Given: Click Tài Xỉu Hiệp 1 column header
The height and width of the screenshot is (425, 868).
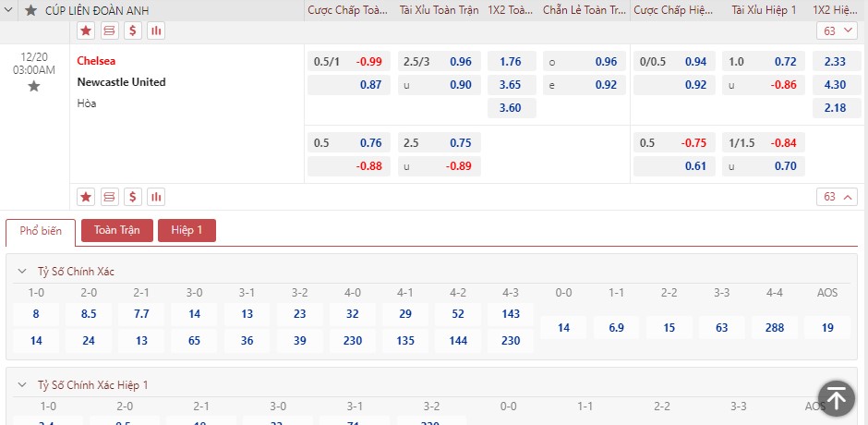Looking at the screenshot, I should coord(764,10).
